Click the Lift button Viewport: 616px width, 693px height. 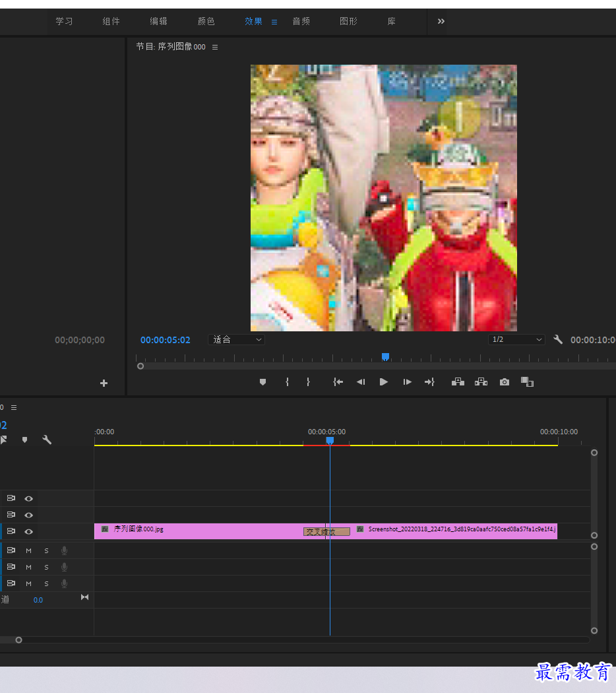pos(458,382)
